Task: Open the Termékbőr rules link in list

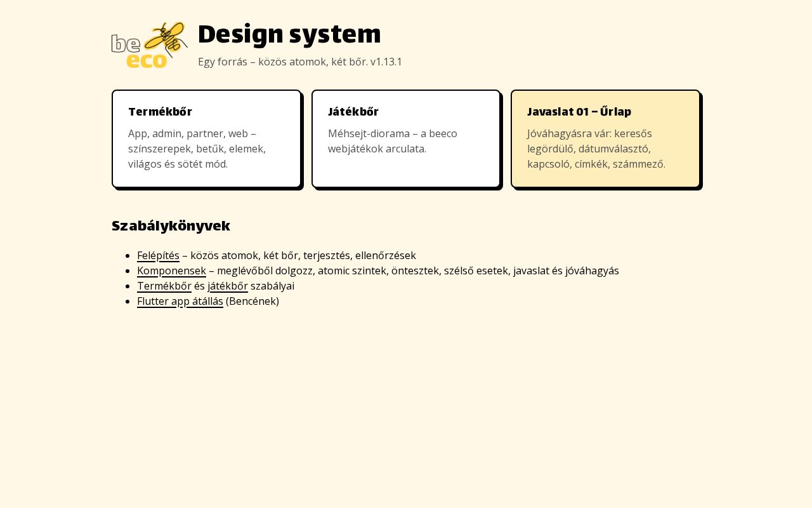Action: coord(164,286)
